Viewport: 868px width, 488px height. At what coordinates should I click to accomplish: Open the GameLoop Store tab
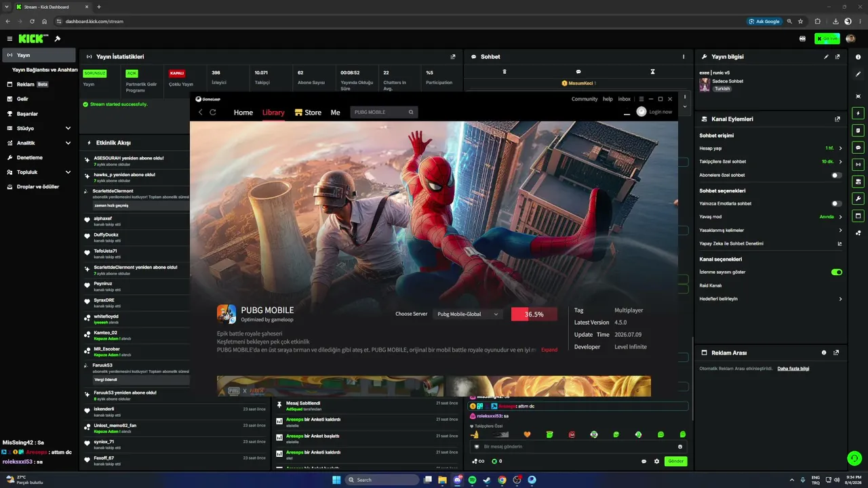(x=309, y=113)
